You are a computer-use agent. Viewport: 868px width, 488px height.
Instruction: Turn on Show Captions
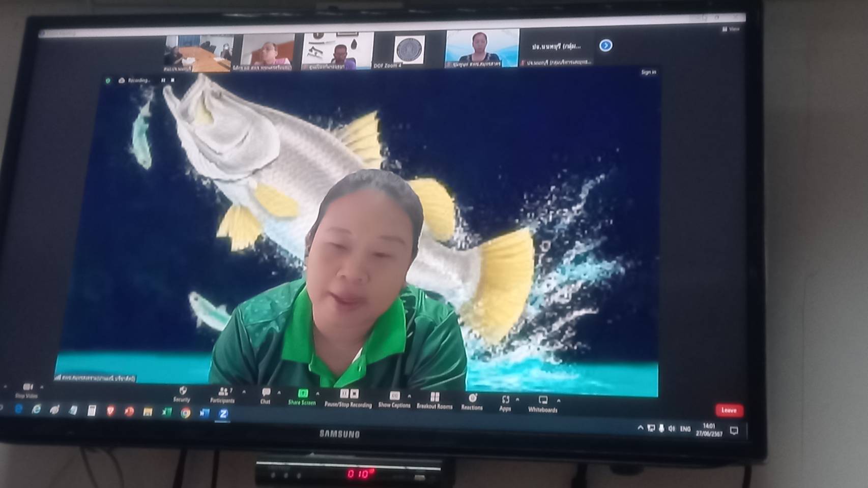click(394, 400)
